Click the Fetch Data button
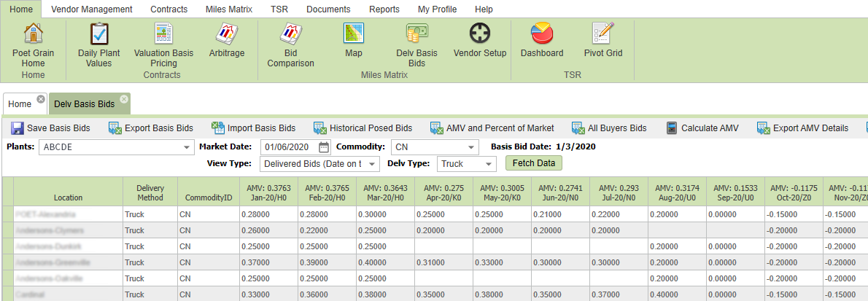 coord(534,163)
